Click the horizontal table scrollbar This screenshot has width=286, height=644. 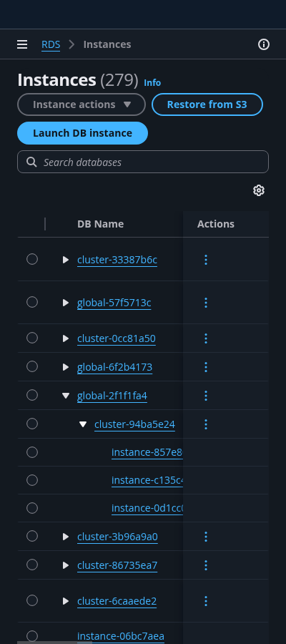coord(54,643)
